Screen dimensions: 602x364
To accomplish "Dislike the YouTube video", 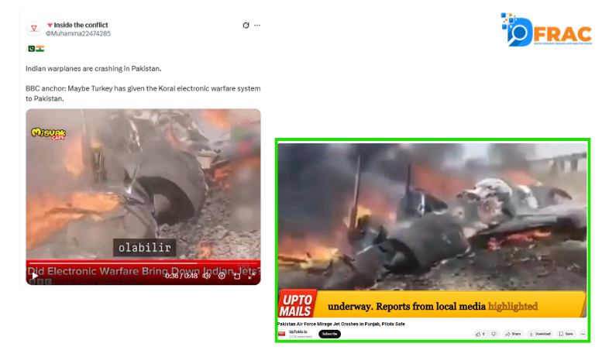I will (494, 334).
